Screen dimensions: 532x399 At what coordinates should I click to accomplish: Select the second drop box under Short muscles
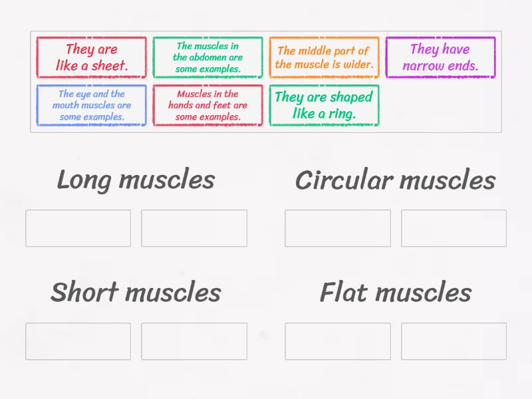click(194, 340)
